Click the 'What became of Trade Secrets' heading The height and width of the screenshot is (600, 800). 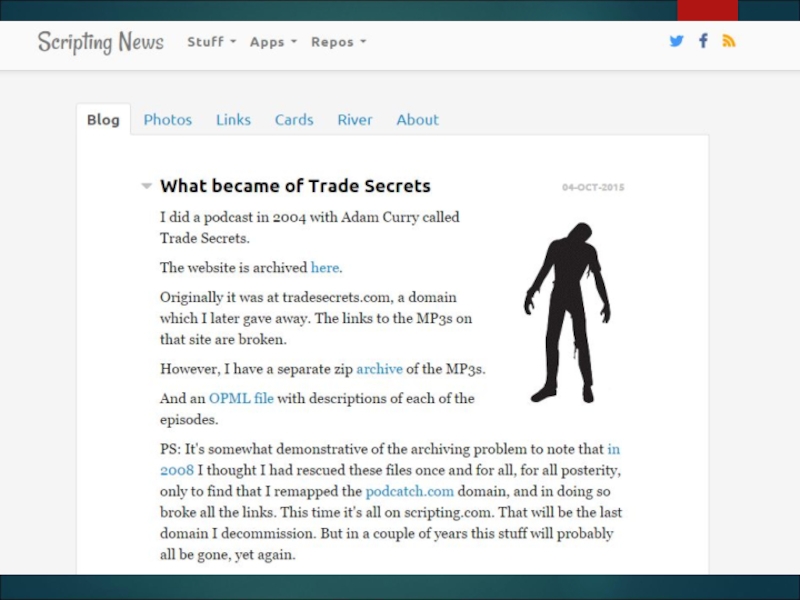coord(295,186)
